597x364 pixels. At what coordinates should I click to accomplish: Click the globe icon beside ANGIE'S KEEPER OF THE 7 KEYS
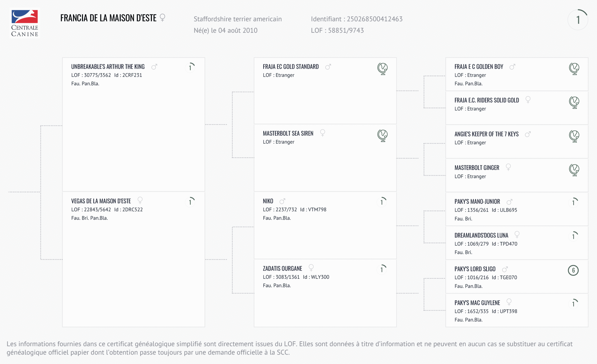(574, 136)
